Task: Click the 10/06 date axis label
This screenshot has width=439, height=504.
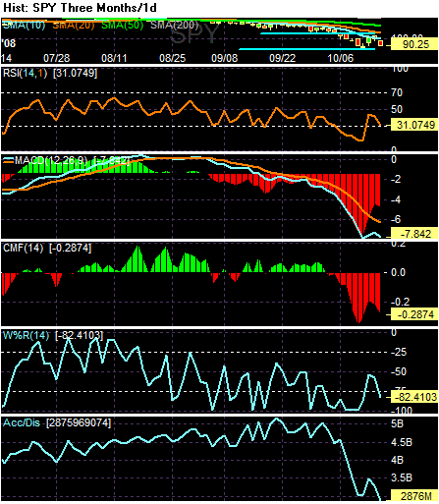Action: coord(341,58)
